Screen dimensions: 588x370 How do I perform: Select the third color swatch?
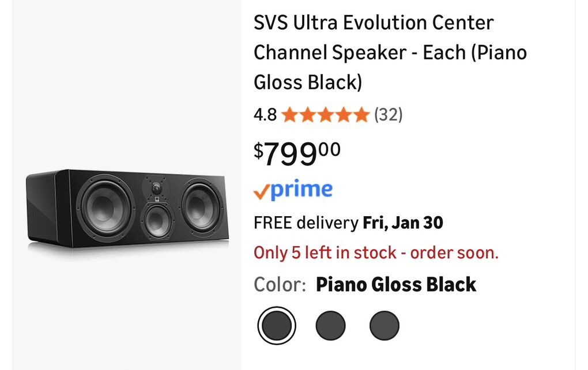click(x=384, y=326)
